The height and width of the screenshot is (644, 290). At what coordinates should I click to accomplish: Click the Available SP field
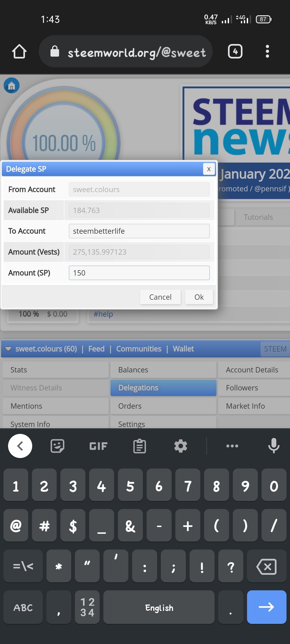139,210
